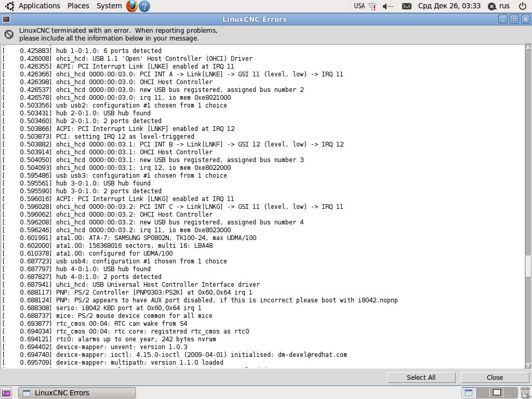Maximize the LinuxCNC Errors window
The image size is (532, 399).
[514, 19]
